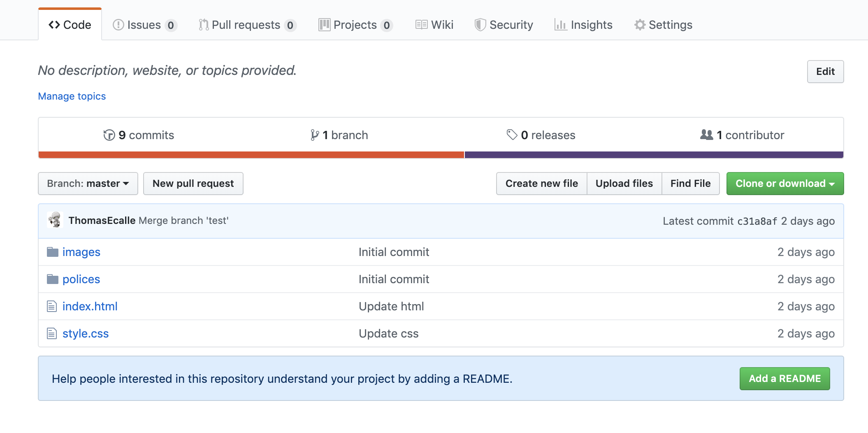The width and height of the screenshot is (868, 433).
Task: Click '2 days ago' on index.html row
Action: (x=806, y=306)
